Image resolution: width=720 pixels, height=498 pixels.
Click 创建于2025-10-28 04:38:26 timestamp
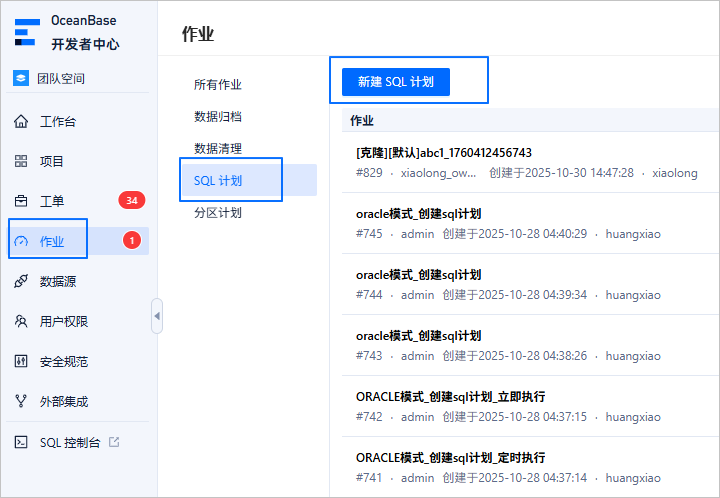(x=515, y=356)
